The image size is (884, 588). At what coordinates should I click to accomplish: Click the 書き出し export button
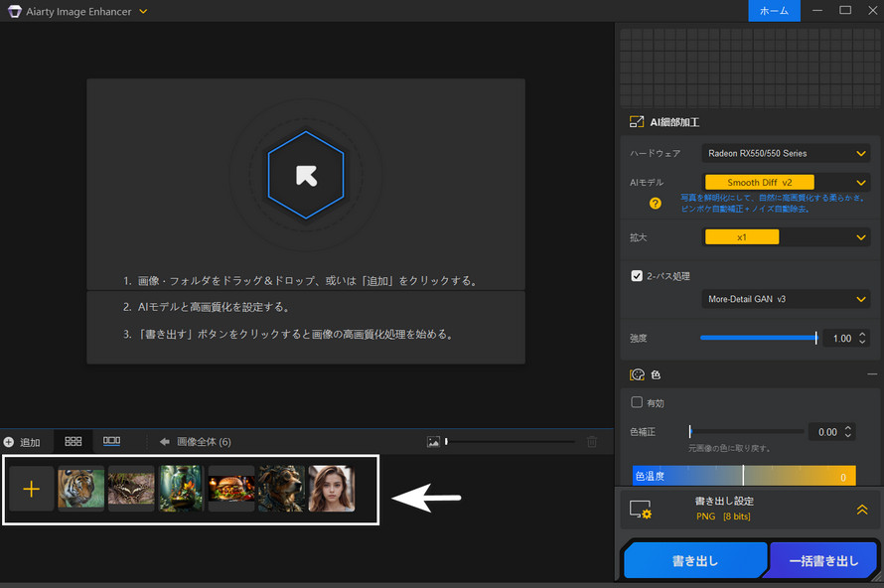click(694, 560)
